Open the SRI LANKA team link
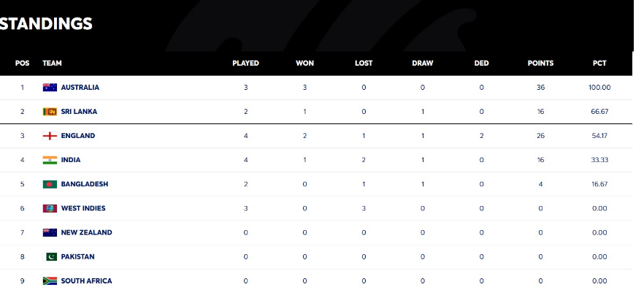 [x=80, y=112]
